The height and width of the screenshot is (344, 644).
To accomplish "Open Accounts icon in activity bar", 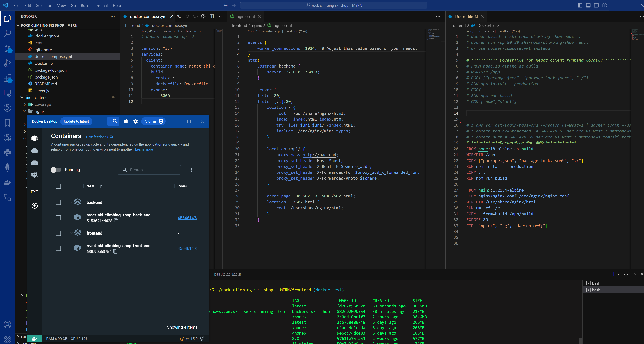I will 7,325.
